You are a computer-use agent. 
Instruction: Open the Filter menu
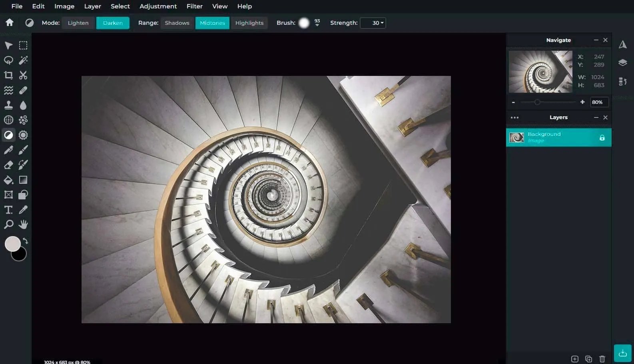(194, 6)
